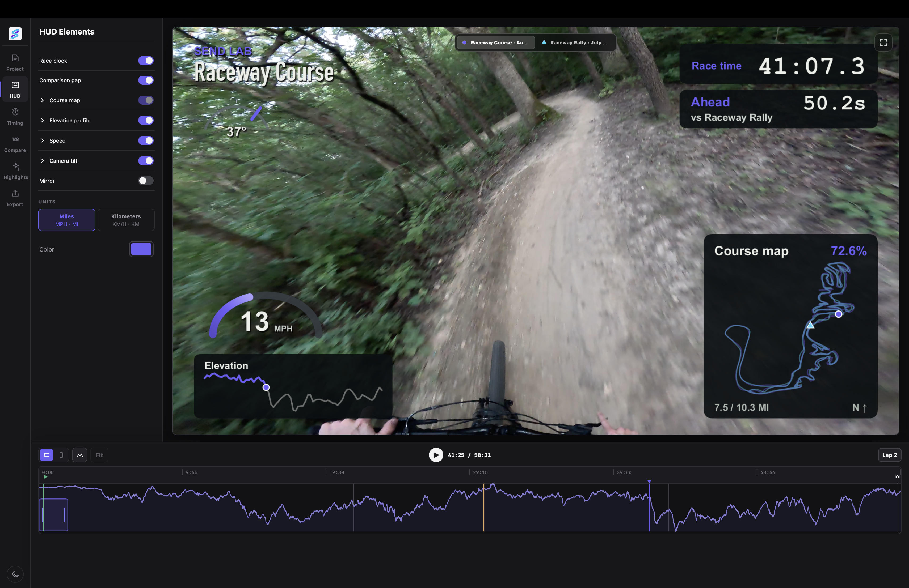Expand the Course map options
The height and width of the screenshot is (588, 909).
[x=43, y=100]
